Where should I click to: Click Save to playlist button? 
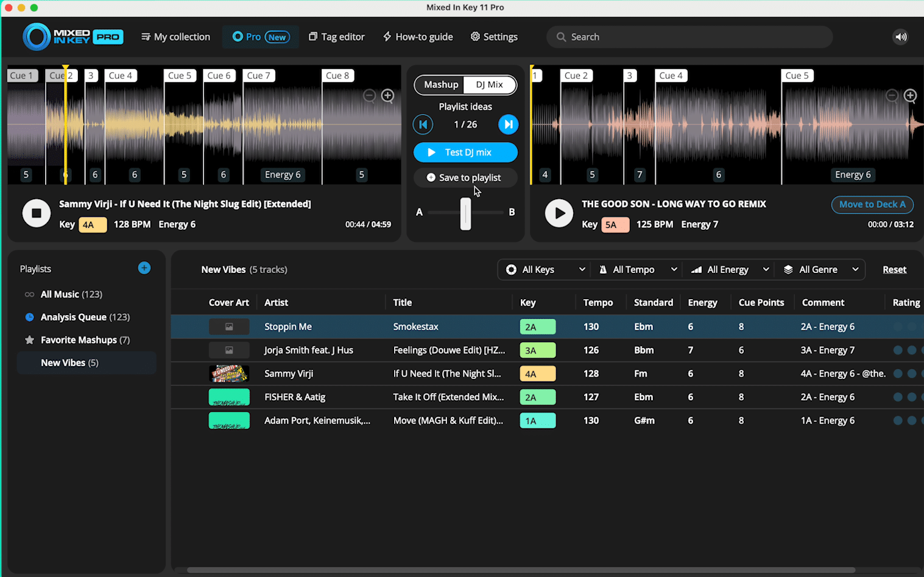pos(465,178)
